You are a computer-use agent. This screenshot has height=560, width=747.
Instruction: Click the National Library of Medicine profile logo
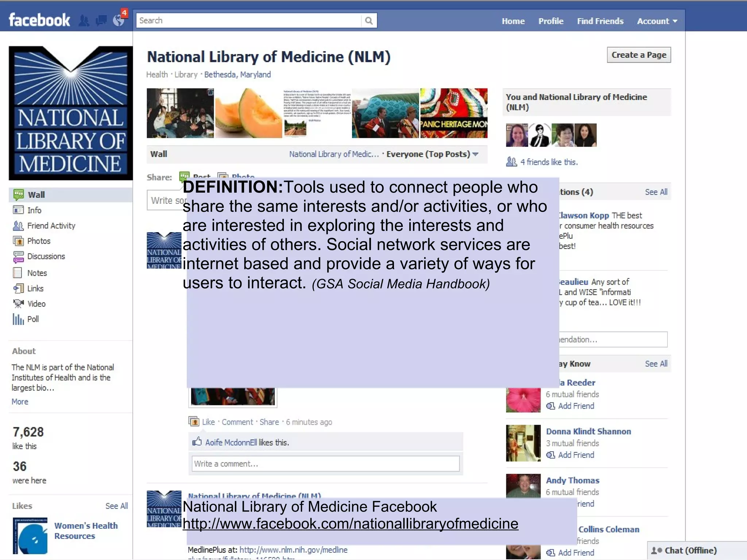pos(71,113)
